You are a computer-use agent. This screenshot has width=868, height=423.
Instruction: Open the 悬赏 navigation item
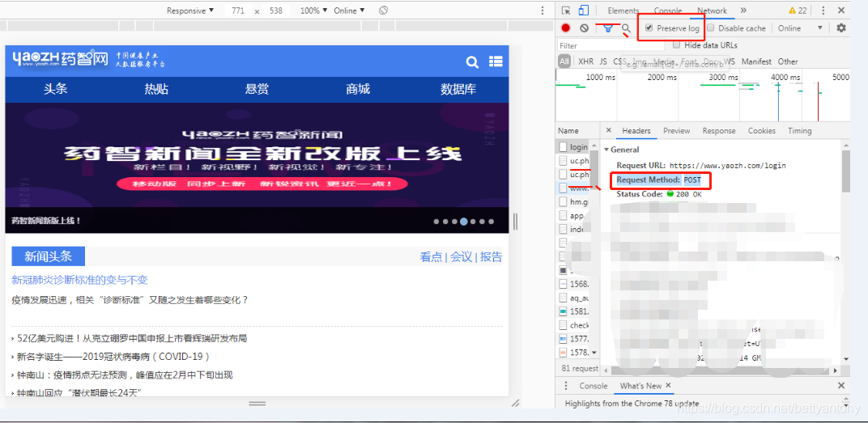[257, 89]
